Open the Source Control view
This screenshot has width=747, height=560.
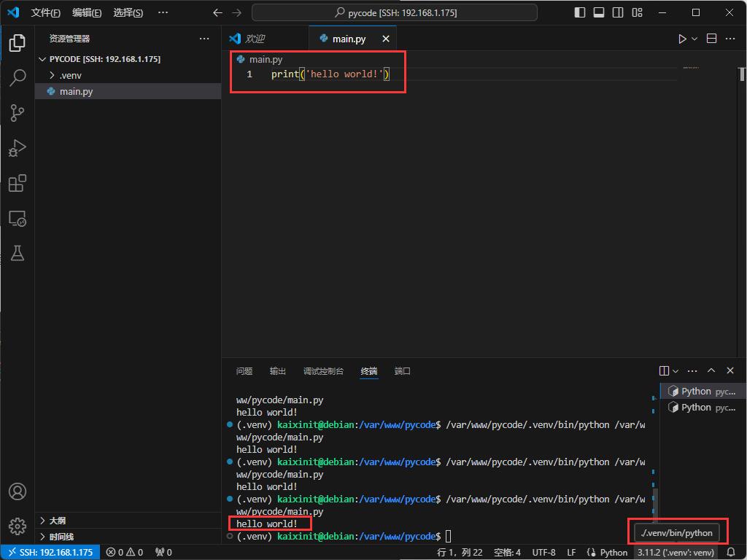coord(18,113)
